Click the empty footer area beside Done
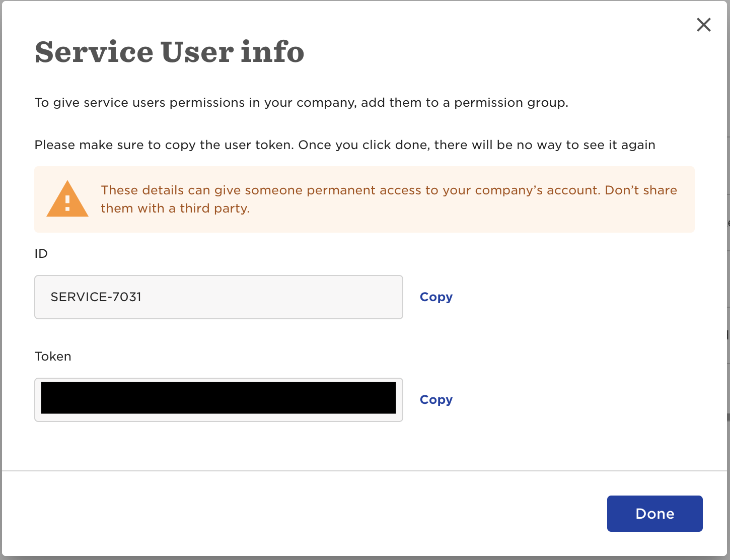This screenshot has width=730, height=560. tap(302, 514)
